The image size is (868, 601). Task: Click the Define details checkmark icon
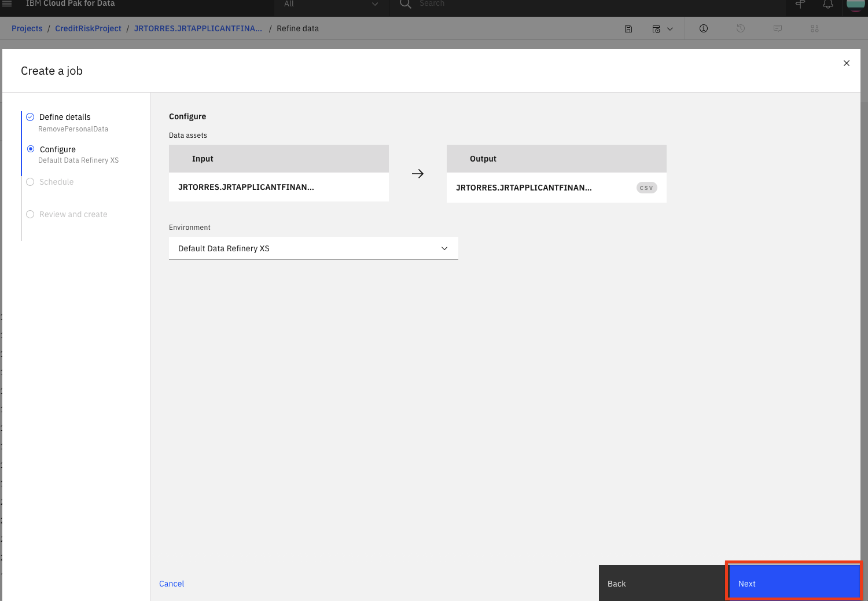[30, 117]
